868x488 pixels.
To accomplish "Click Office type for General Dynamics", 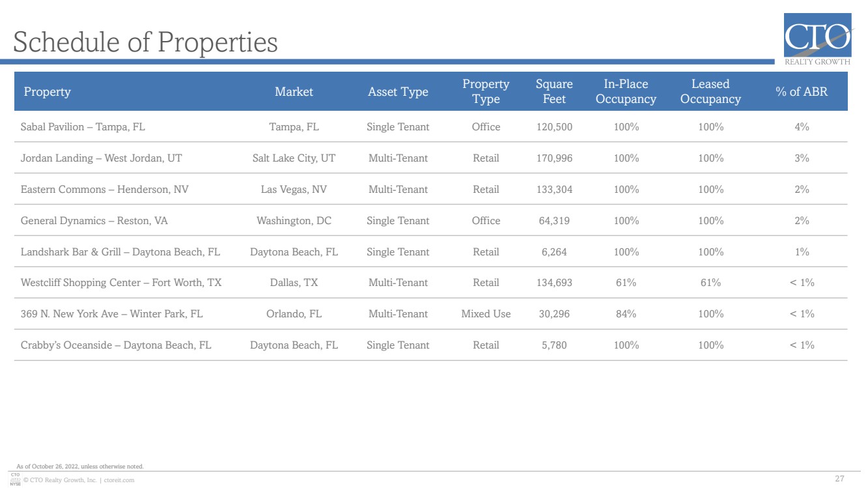I will click(486, 221).
